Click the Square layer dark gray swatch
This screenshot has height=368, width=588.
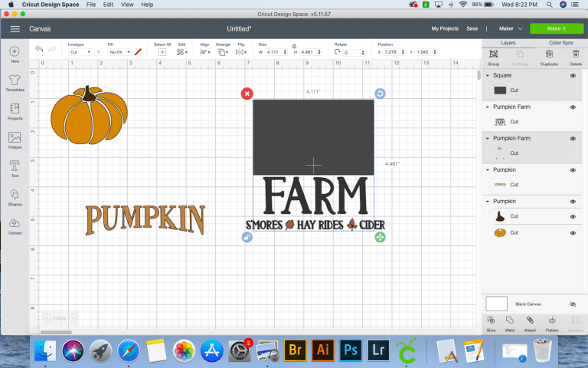pyautogui.click(x=500, y=90)
